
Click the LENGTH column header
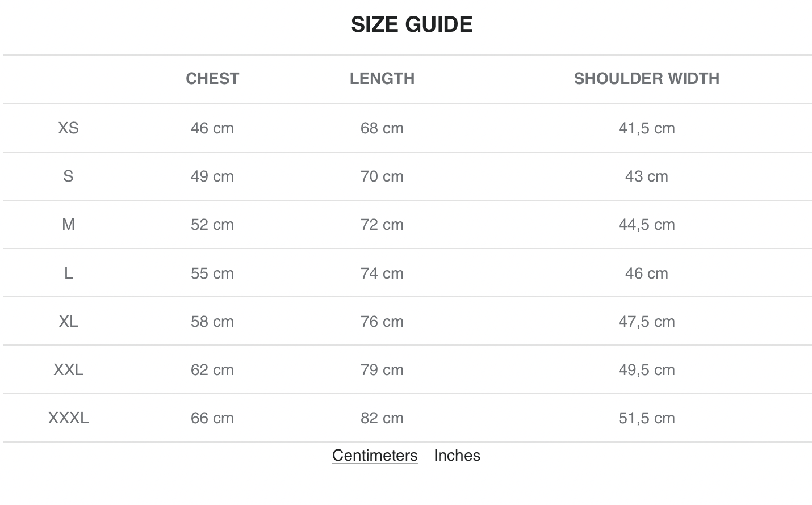pyautogui.click(x=382, y=78)
